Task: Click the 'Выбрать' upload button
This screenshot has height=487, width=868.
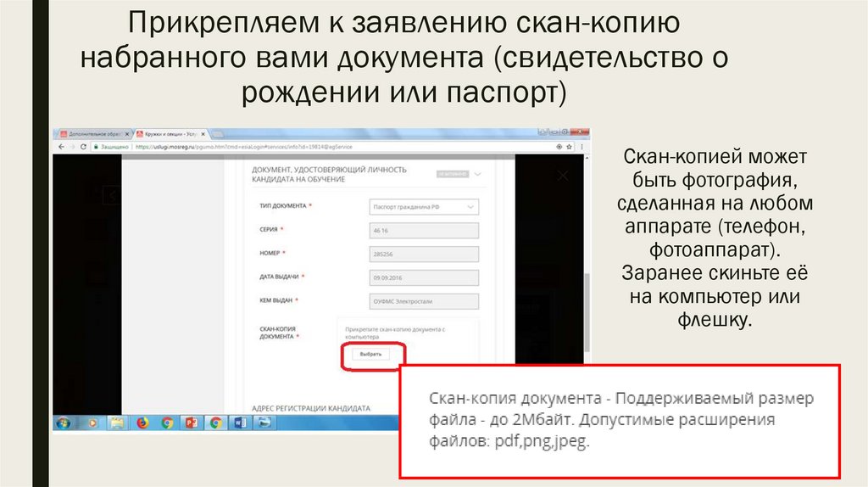Action: pos(371,354)
